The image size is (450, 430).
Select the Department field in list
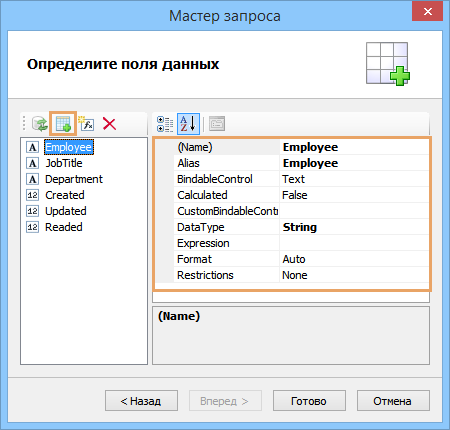[x=74, y=179]
